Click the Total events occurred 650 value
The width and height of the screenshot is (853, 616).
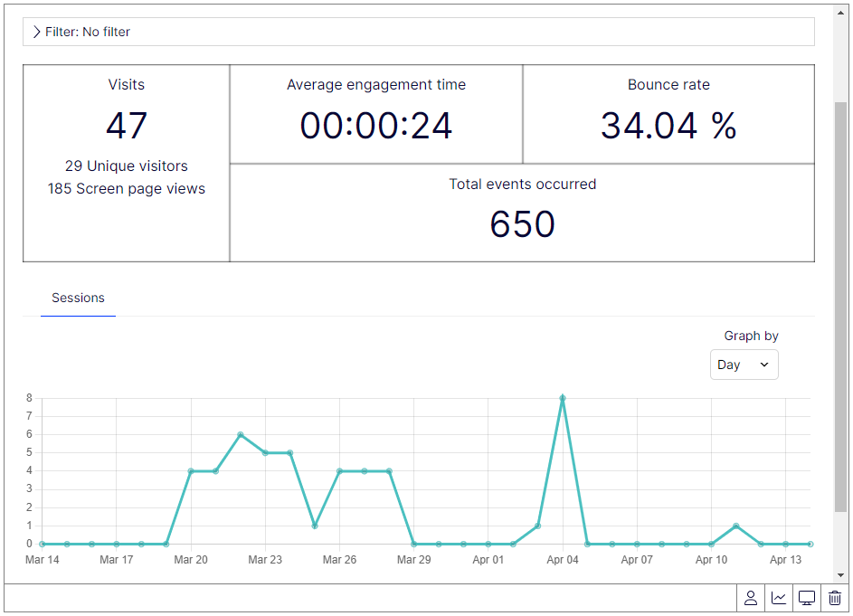click(x=522, y=224)
